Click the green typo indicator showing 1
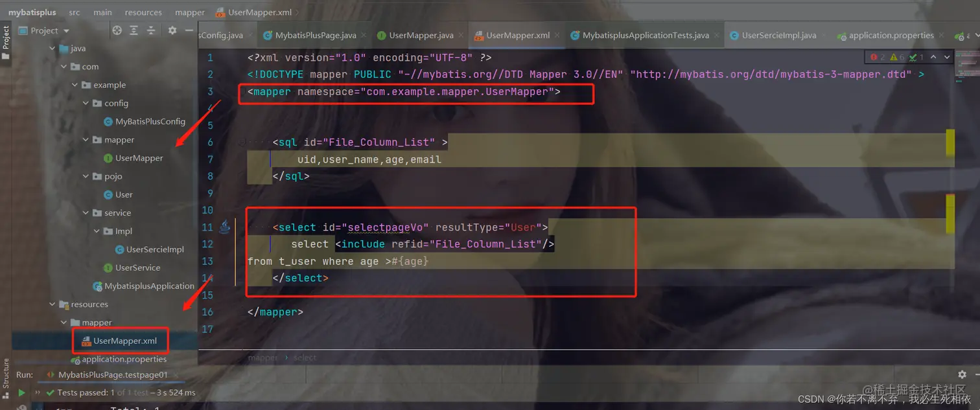 pos(917,57)
